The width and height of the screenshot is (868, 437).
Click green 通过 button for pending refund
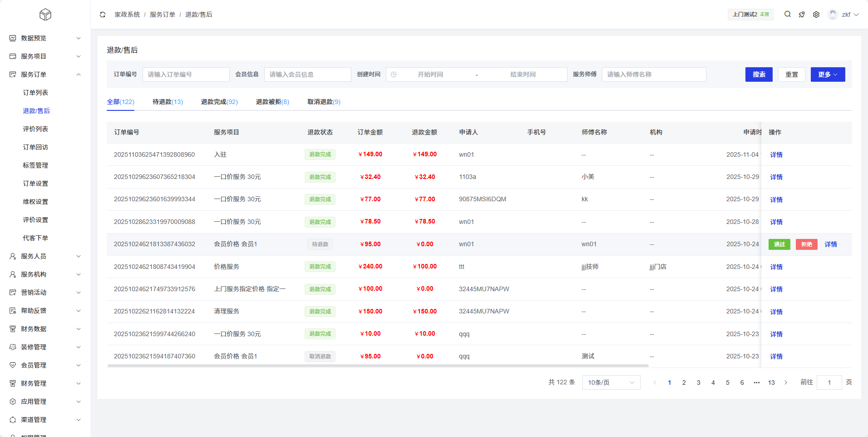pyautogui.click(x=779, y=244)
